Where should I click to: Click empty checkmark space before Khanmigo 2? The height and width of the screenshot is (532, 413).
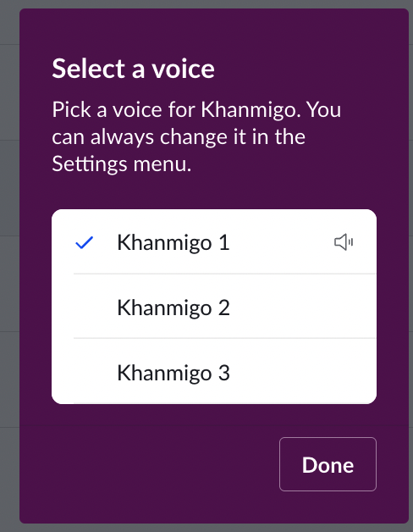[84, 308]
